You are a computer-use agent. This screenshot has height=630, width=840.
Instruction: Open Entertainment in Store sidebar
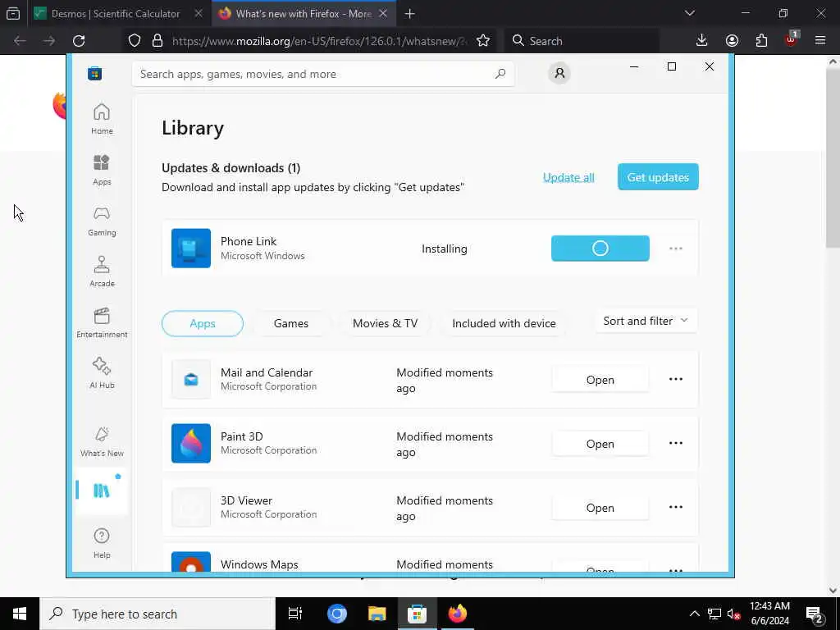102,322
